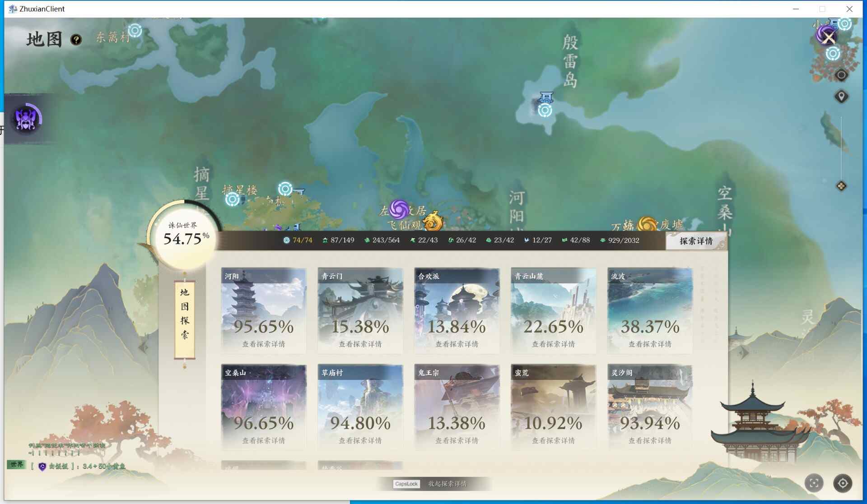This screenshot has width=867, height=504.
Task: Open the 河阳 exploration card
Action: click(264, 310)
